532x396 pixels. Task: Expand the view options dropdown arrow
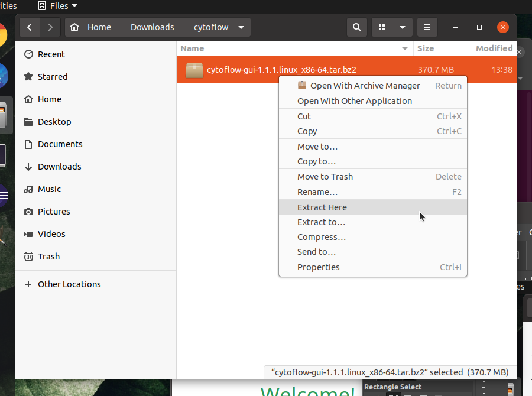403,27
